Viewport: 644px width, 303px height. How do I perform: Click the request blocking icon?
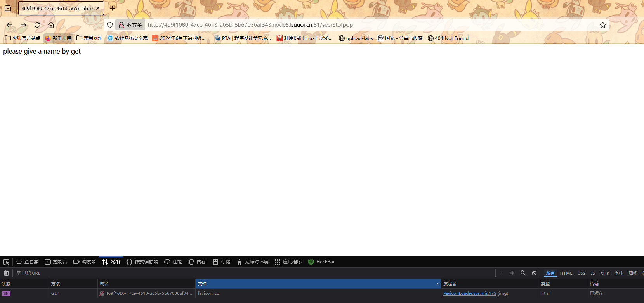click(534, 273)
